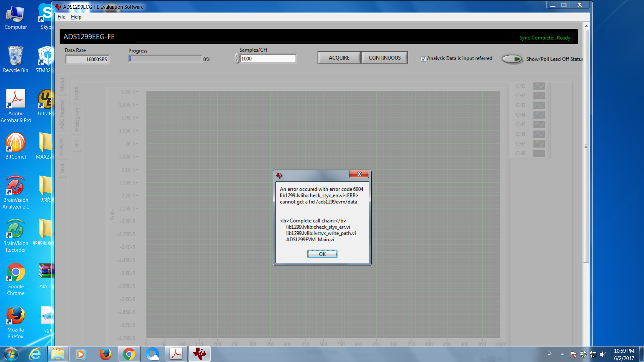Viewport: 644px width, 362px height.
Task: Click the Samples/CH stepper arrows
Action: tap(237, 59)
